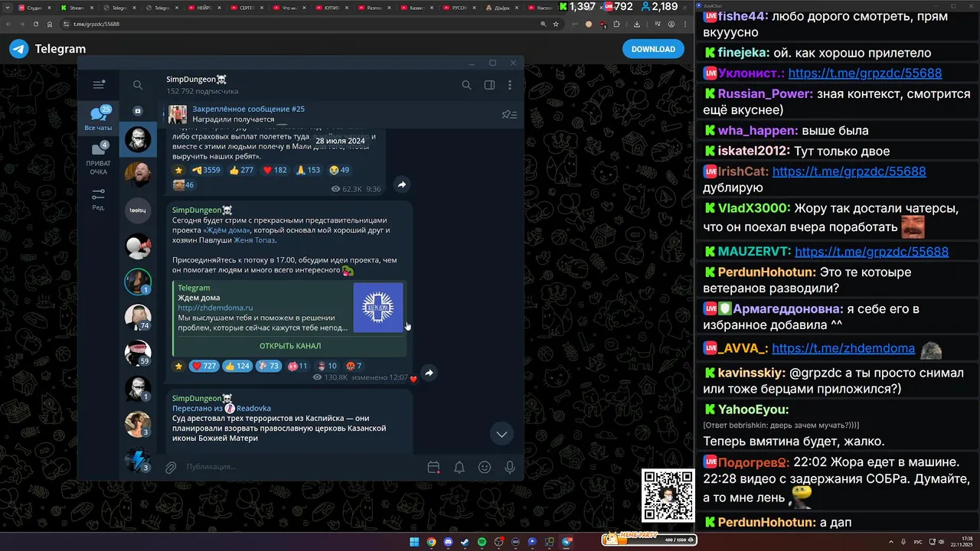Screen dimensions: 980x551
Task: Select the ПРИВАТ ОЧКА folder
Action: click(98, 158)
